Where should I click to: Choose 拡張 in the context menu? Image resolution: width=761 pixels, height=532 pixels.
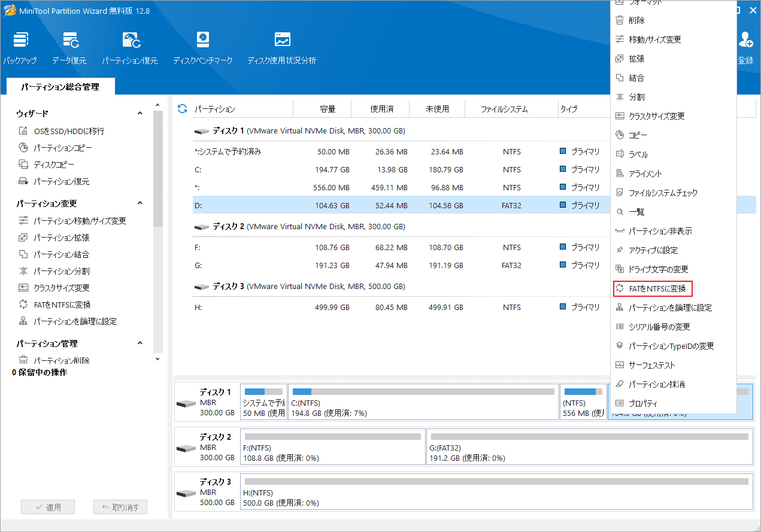click(x=674, y=59)
